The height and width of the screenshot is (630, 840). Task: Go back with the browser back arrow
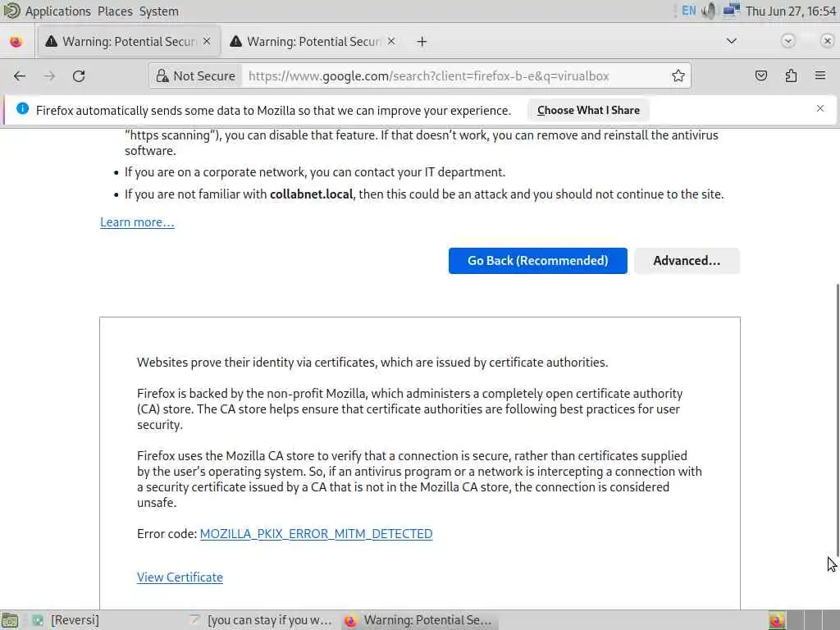pyautogui.click(x=20, y=76)
